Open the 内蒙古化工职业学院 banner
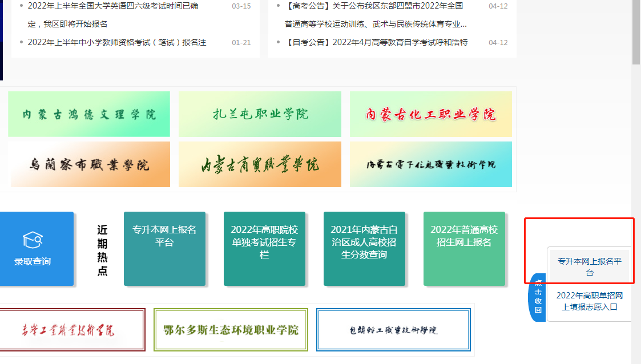641x364 pixels. [430, 114]
